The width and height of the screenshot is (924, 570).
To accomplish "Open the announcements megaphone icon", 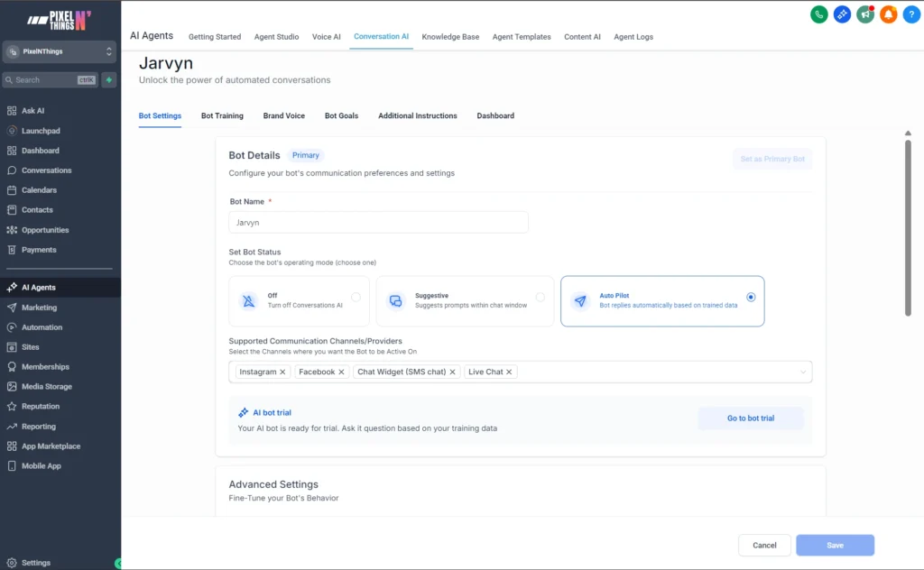I will pyautogui.click(x=865, y=14).
